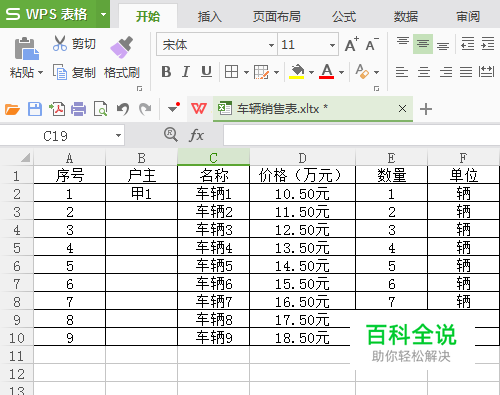
Task: Open the Paste dropdown arrow
Action: coord(41,72)
